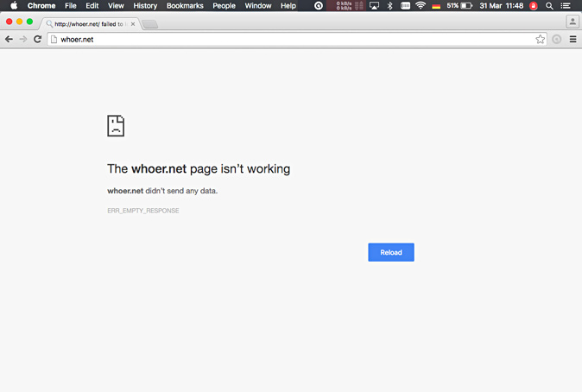The width and height of the screenshot is (582, 392).
Task: Open the AirPlay display icon
Action: 374,5
